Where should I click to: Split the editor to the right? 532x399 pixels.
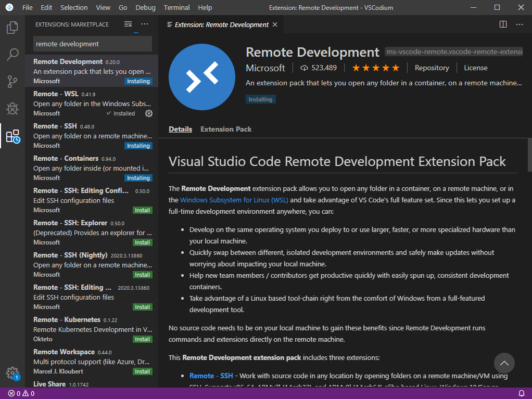pyautogui.click(x=503, y=24)
